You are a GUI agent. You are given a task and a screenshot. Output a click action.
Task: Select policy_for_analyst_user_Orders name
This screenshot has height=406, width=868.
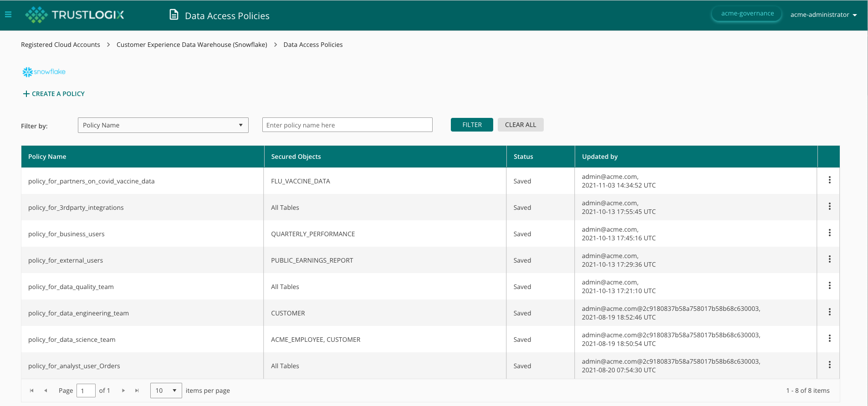tap(74, 366)
